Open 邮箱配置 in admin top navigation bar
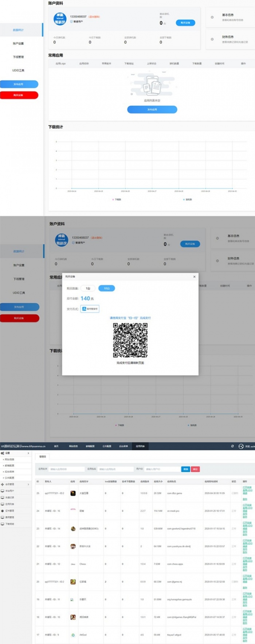The height and width of the screenshot is (644, 255). [x=90, y=446]
